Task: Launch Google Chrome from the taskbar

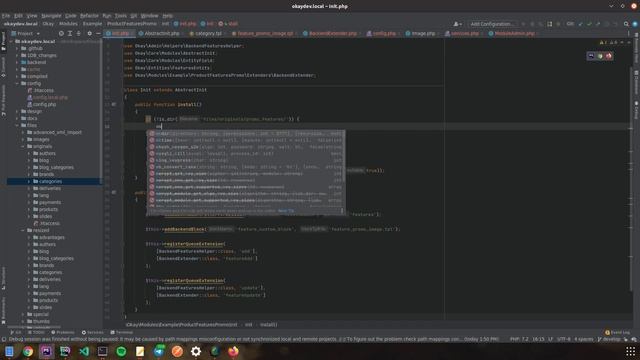Action: (28, 351)
